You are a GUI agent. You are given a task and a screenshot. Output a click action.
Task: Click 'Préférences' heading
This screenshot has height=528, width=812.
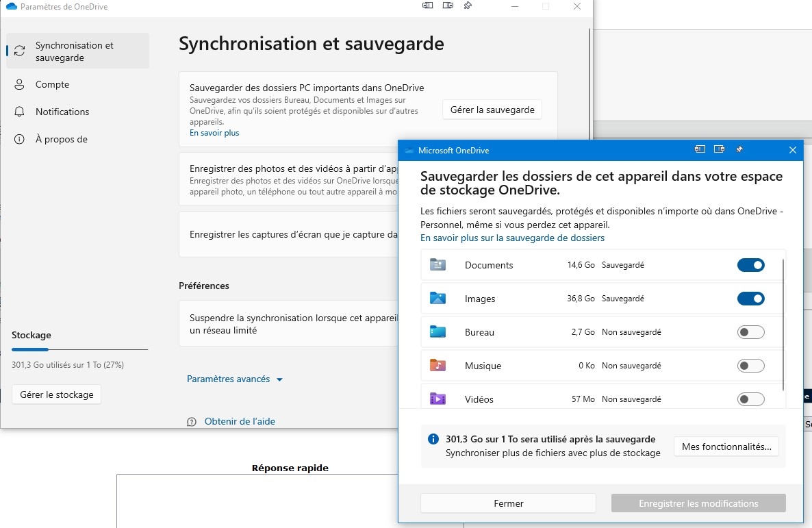pos(204,286)
